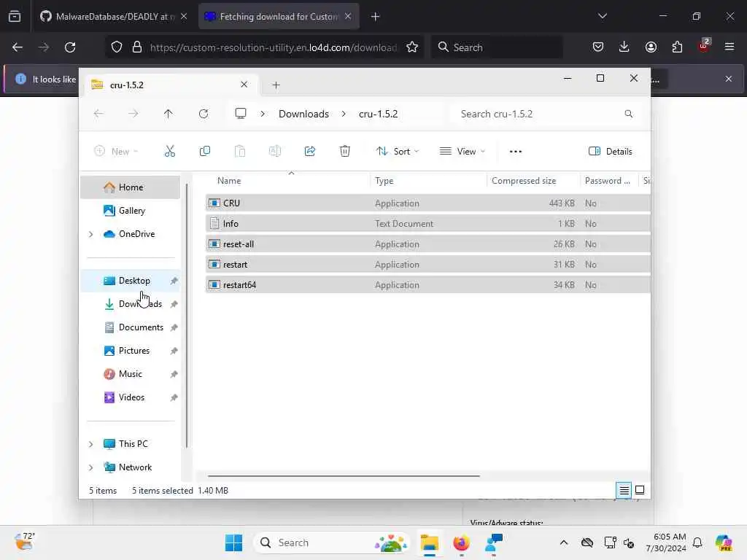Select the CRU application file
This screenshot has width=747, height=560.
click(427, 203)
